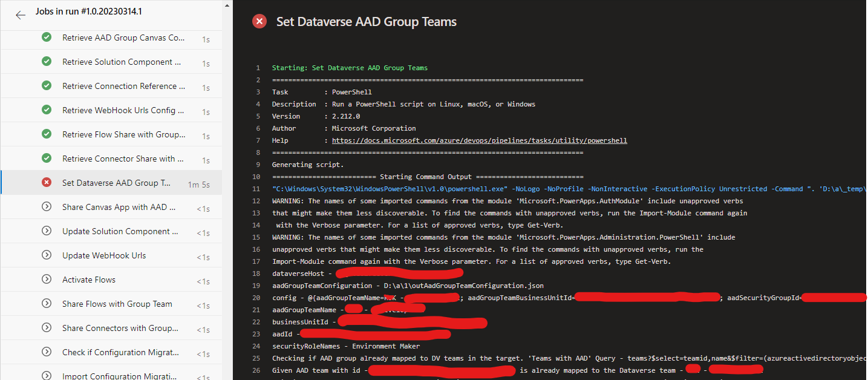Click the success check on Retrieve Flow Share job
The width and height of the screenshot is (868, 380).
tap(47, 134)
